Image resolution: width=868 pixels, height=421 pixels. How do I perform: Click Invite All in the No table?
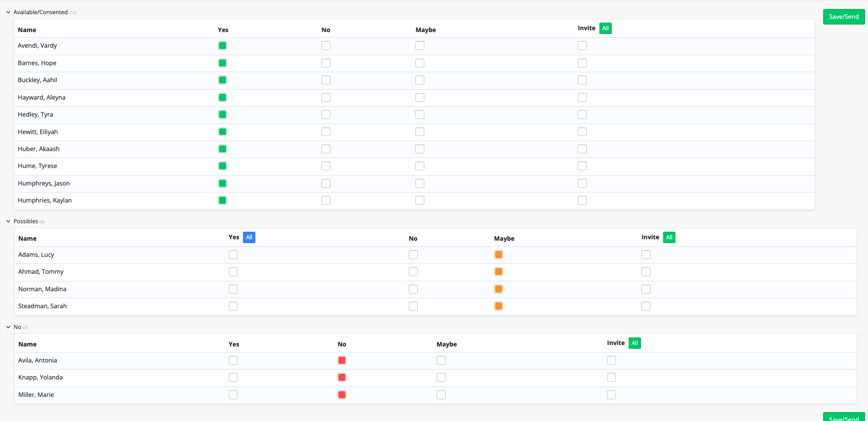[634, 343]
